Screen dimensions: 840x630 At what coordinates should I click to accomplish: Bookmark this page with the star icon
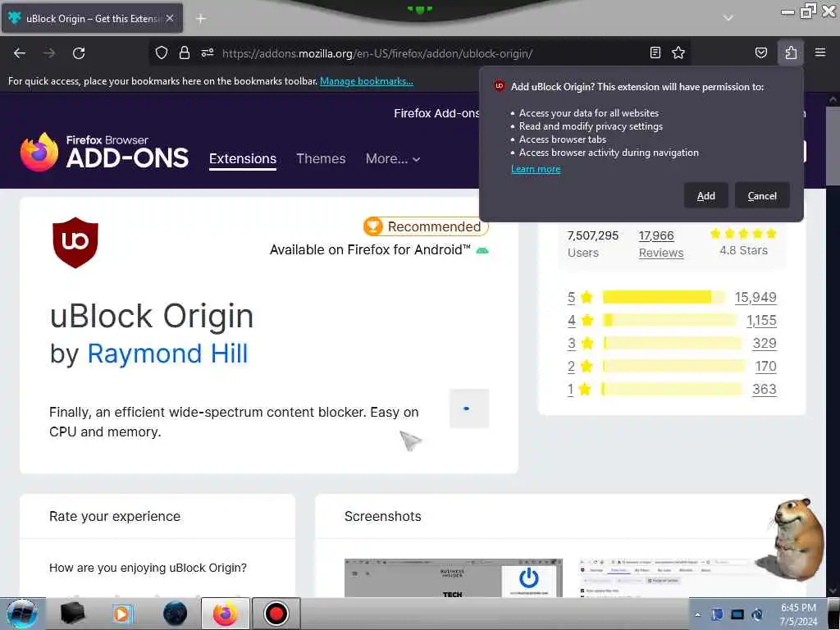point(678,52)
